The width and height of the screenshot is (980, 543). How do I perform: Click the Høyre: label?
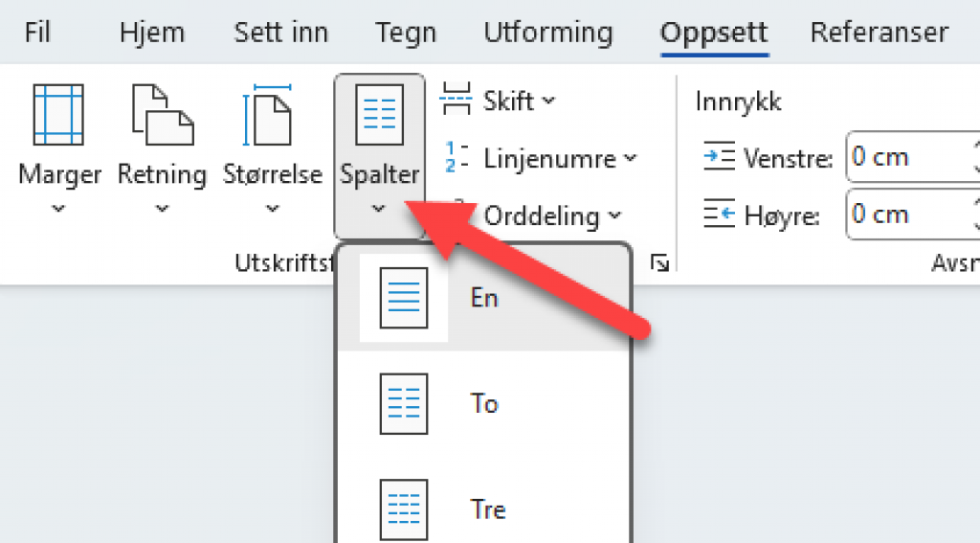click(x=781, y=216)
